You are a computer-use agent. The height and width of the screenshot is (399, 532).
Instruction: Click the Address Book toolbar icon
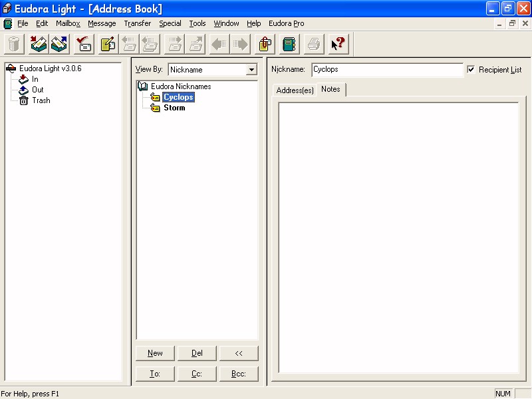point(289,44)
